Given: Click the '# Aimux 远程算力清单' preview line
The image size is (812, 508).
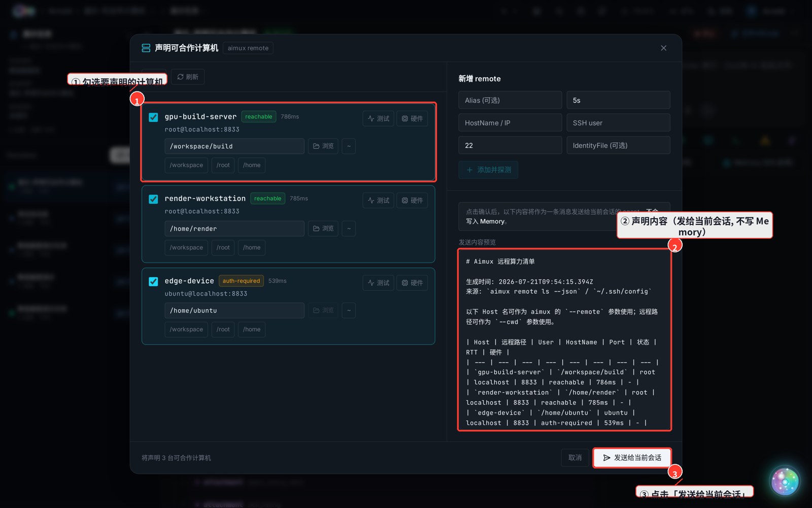Looking at the screenshot, I should [500, 262].
